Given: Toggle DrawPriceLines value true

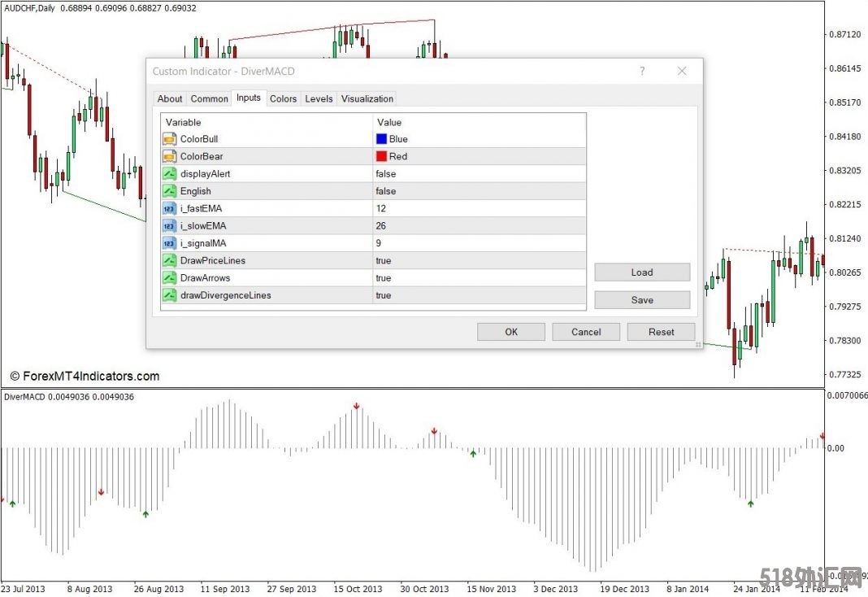Looking at the screenshot, I should click(x=384, y=260).
